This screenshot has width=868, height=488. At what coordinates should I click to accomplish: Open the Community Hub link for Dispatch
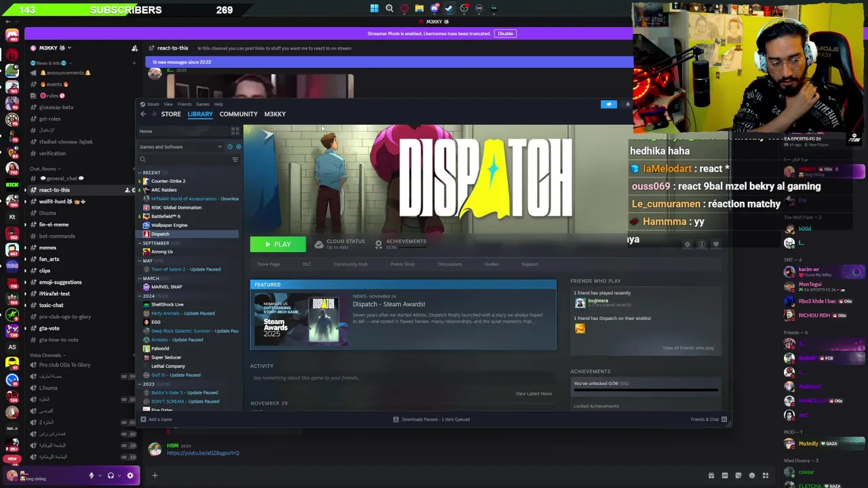click(351, 264)
